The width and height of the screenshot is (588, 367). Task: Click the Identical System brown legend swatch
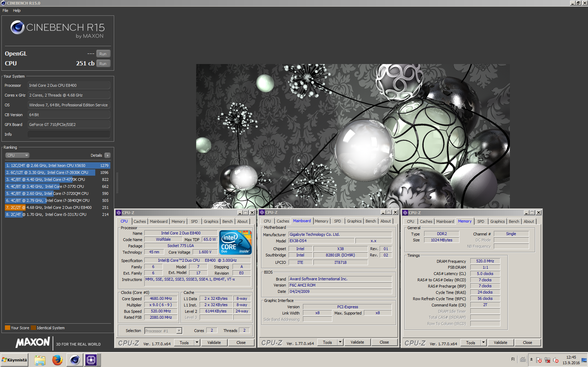(33, 328)
